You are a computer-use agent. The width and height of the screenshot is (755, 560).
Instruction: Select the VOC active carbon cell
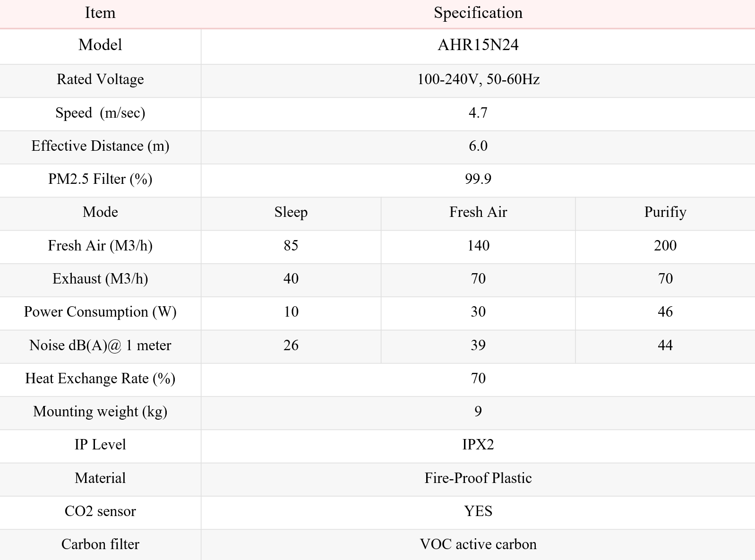[478, 544]
